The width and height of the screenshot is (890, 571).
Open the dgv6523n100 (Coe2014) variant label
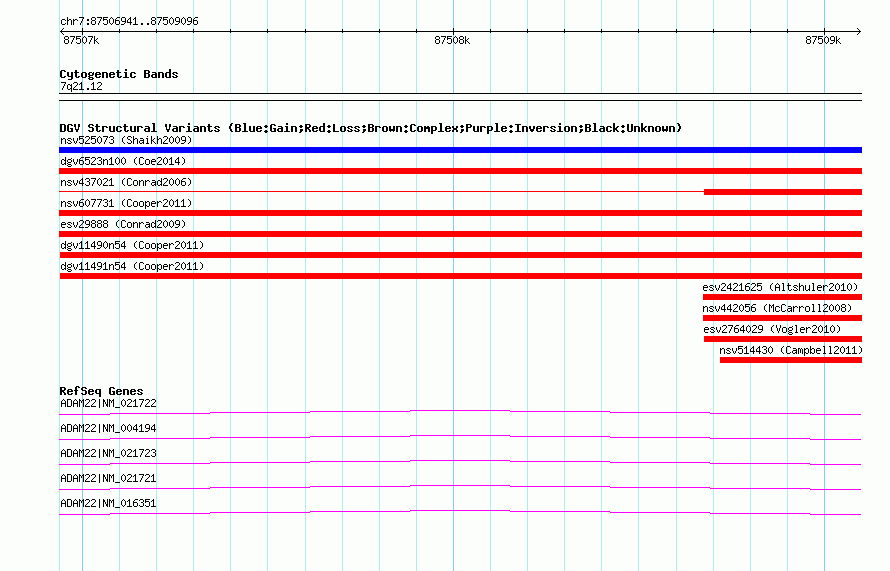123,161
